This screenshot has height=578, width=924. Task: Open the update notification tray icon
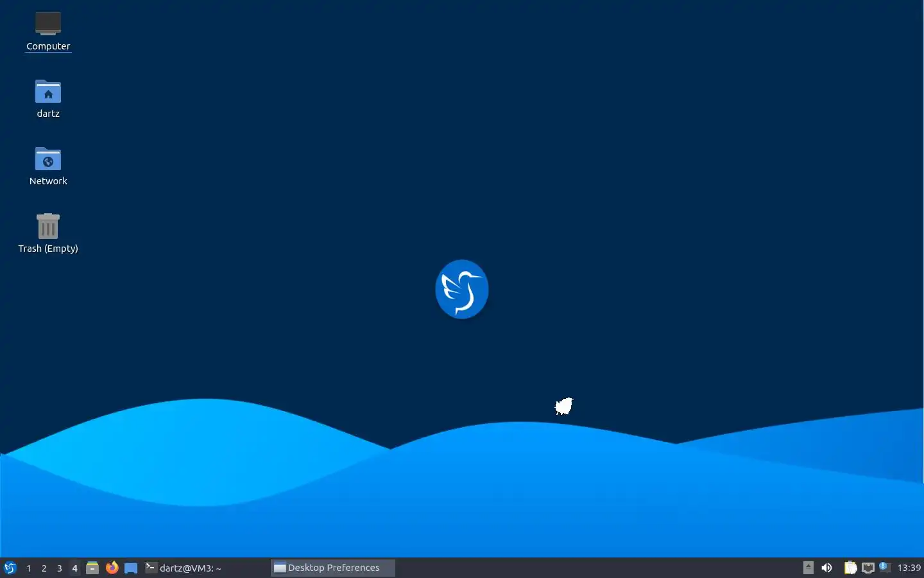885,567
